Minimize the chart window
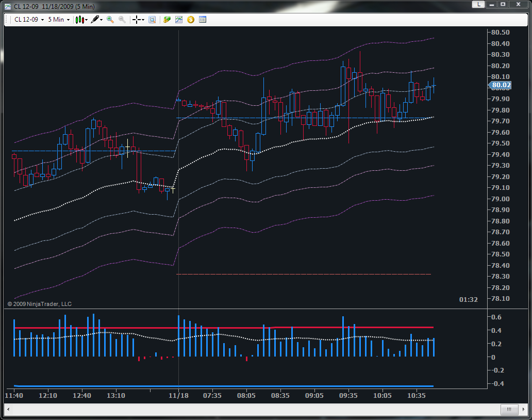 (491, 5)
